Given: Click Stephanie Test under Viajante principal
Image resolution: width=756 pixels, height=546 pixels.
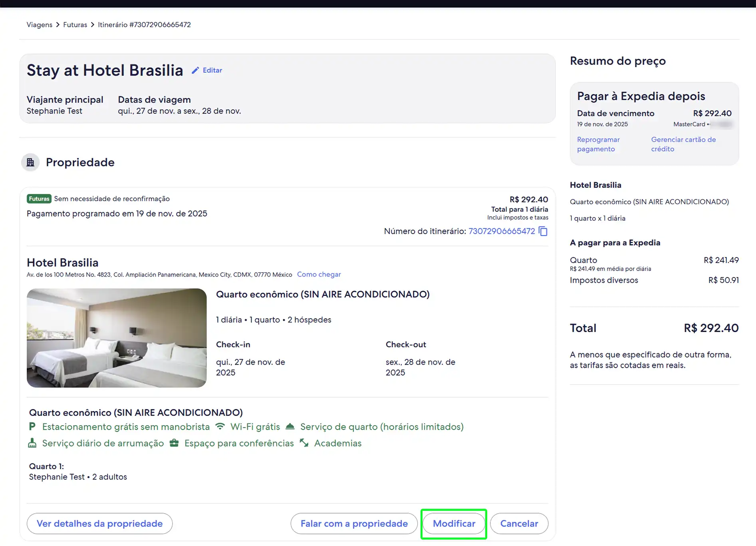Looking at the screenshot, I should [54, 111].
